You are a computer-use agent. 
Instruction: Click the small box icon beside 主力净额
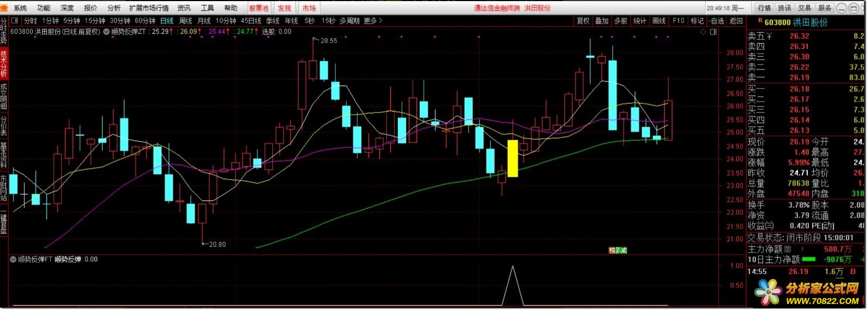788,249
